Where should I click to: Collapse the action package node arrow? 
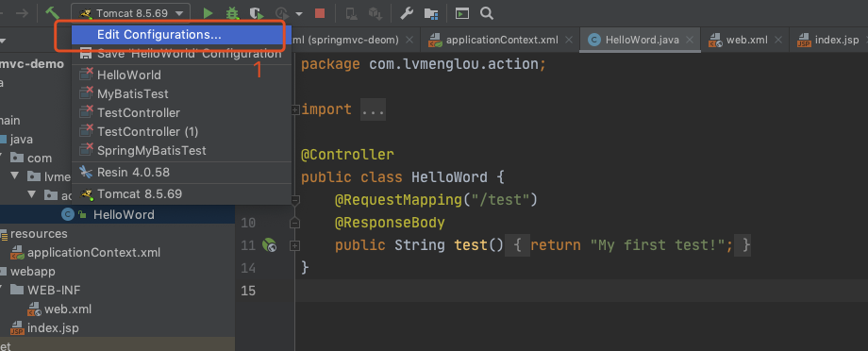(31, 195)
